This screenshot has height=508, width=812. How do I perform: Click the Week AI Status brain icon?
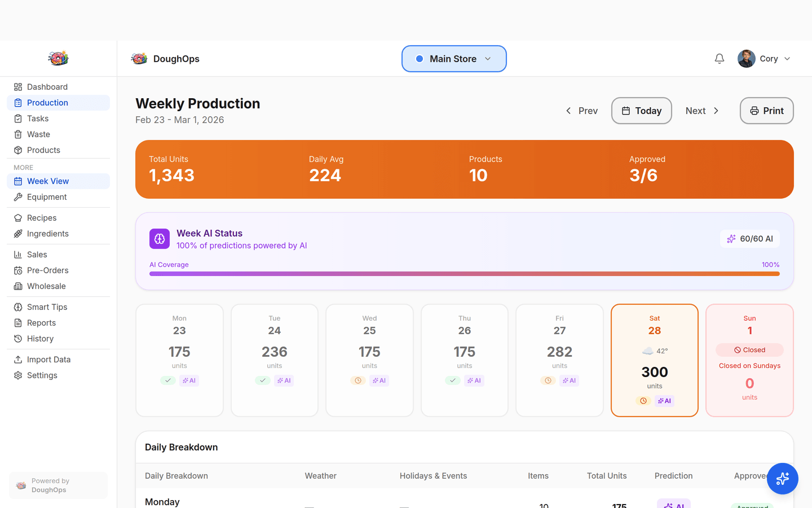pos(160,239)
